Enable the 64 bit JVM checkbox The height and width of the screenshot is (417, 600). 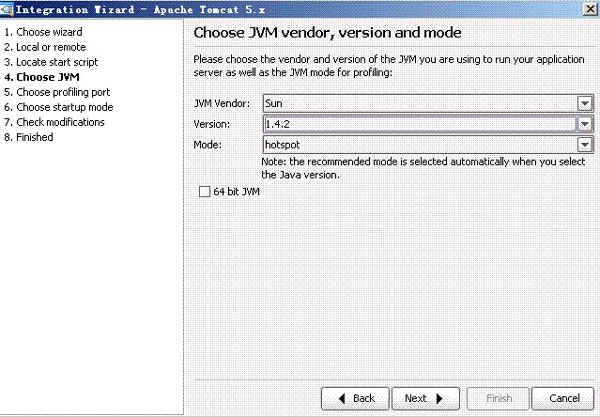(x=205, y=190)
